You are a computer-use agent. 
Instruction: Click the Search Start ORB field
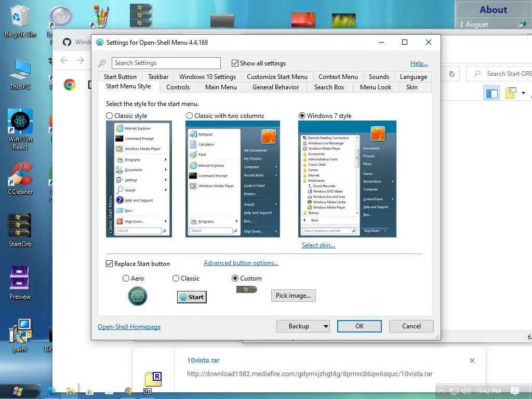point(499,74)
